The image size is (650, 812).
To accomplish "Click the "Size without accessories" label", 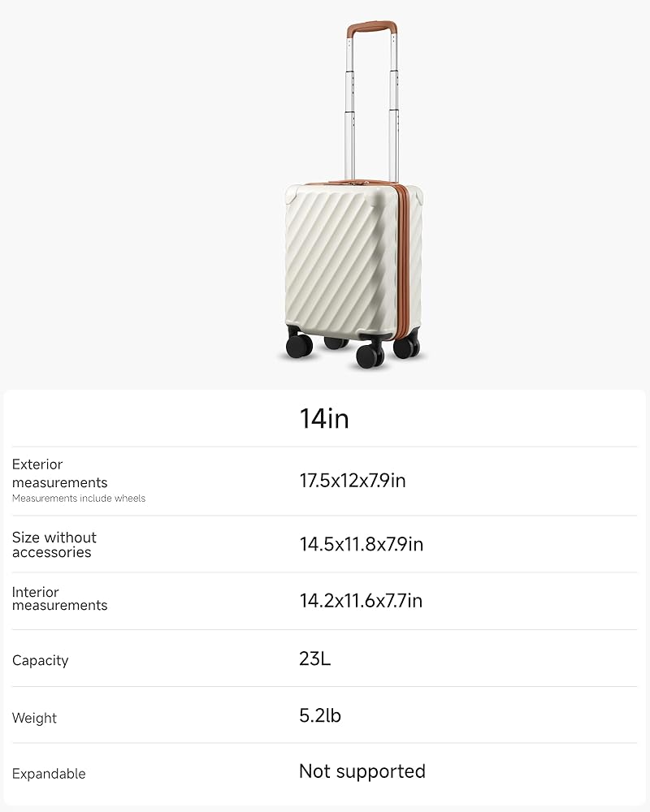I will pyautogui.click(x=54, y=545).
